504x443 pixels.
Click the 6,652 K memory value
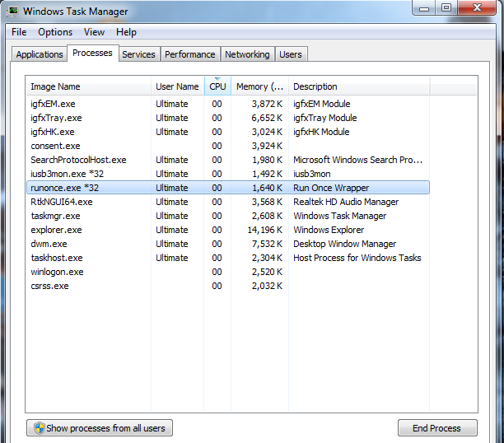pyautogui.click(x=267, y=118)
